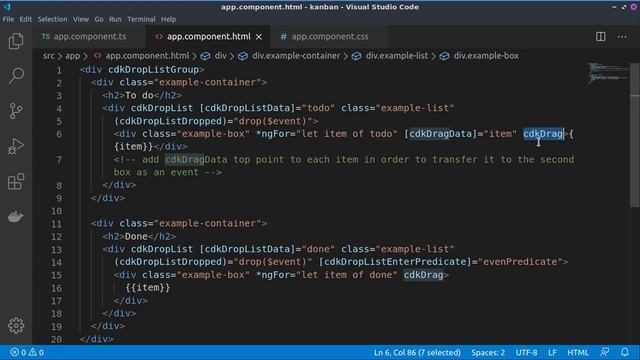Change indentation via Spaces: 2

tap(488, 352)
